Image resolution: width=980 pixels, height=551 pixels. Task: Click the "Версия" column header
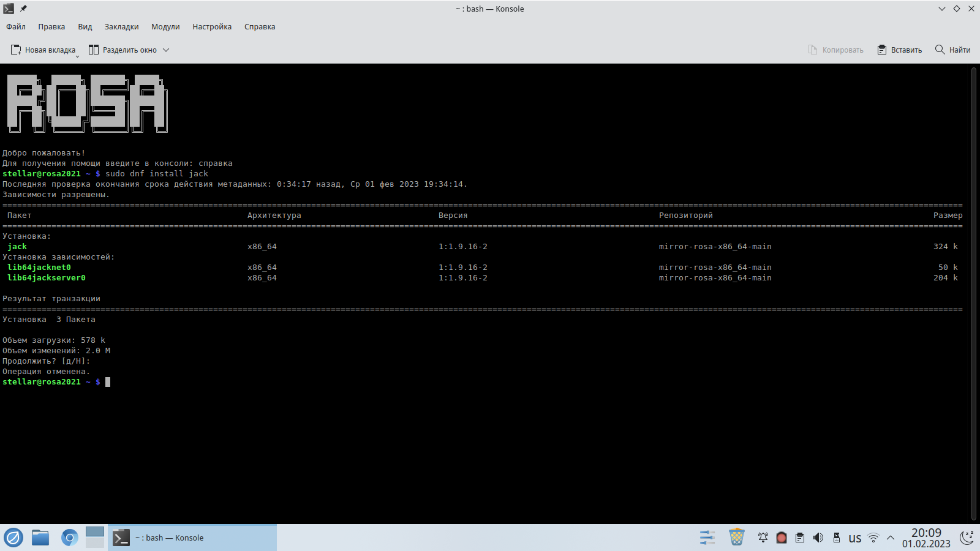[453, 216]
